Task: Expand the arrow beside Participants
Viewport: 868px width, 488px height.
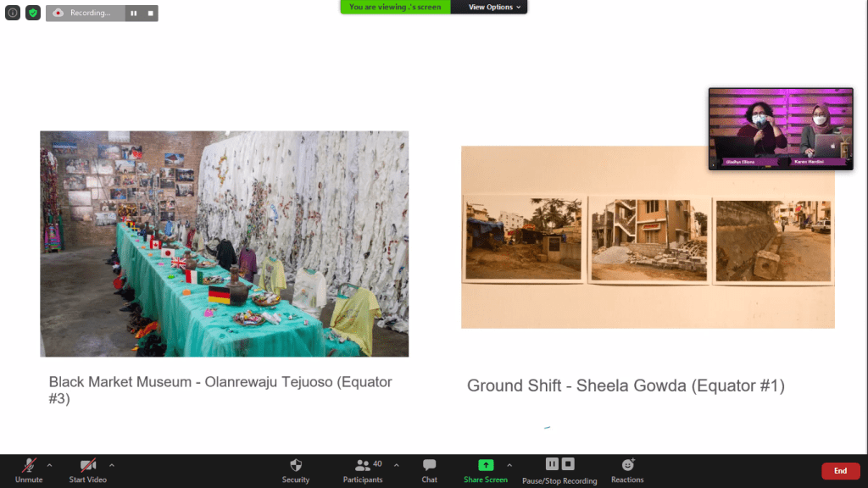Action: tap(397, 465)
